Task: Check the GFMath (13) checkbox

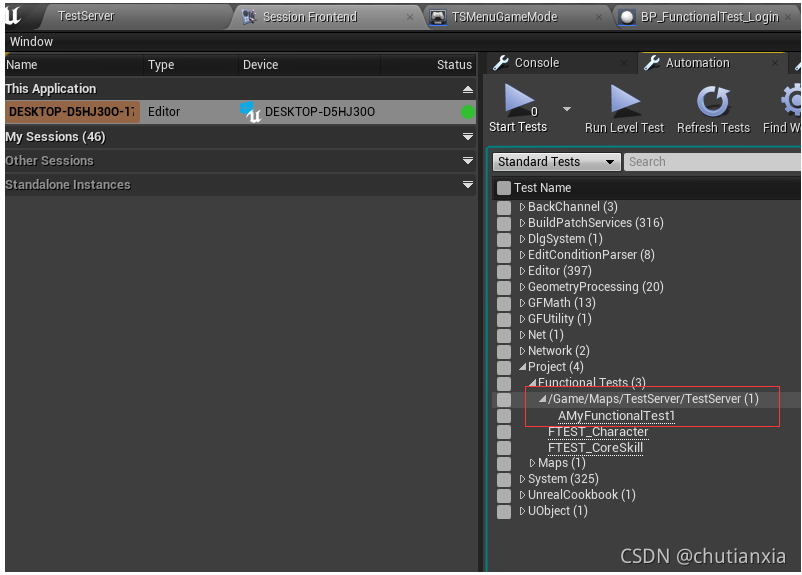Action: click(x=504, y=303)
